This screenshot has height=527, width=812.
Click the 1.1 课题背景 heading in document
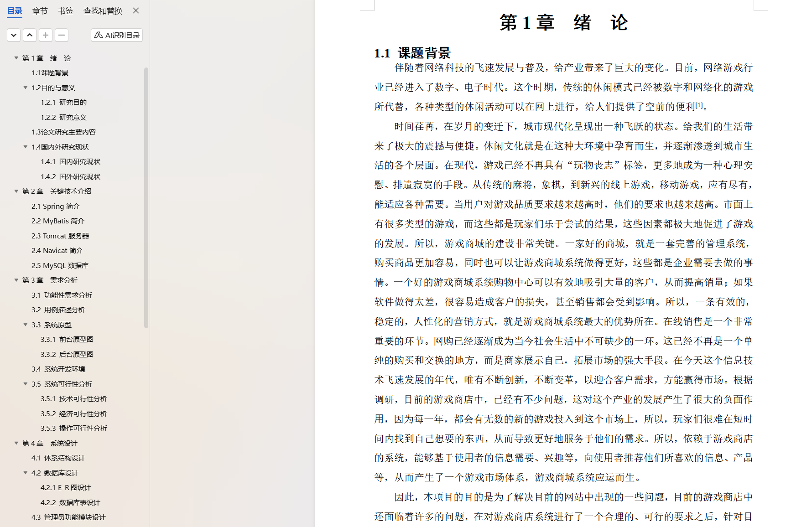[412, 53]
